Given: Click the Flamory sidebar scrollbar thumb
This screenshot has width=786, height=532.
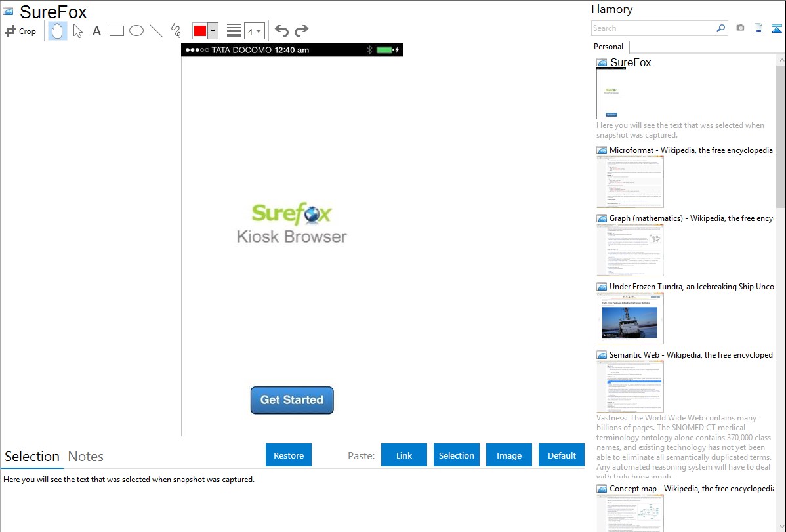Looking at the screenshot, I should click(781, 136).
